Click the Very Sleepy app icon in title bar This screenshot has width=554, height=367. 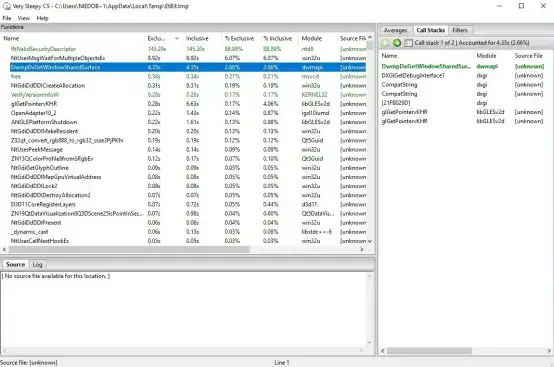coord(6,6)
